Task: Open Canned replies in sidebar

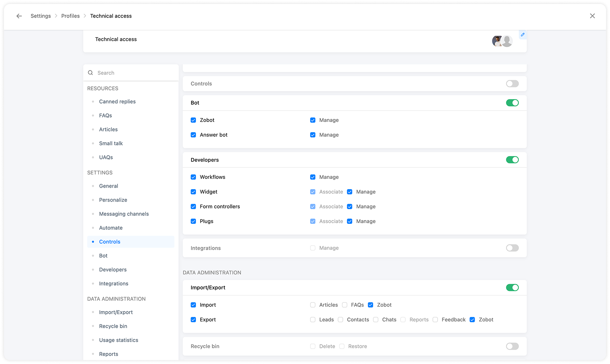Action: pyautogui.click(x=117, y=102)
